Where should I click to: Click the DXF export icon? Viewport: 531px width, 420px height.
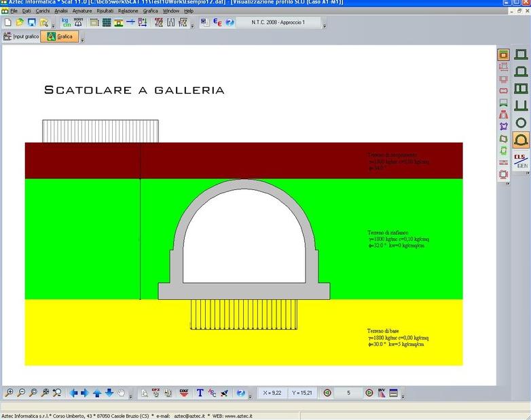pos(183,393)
